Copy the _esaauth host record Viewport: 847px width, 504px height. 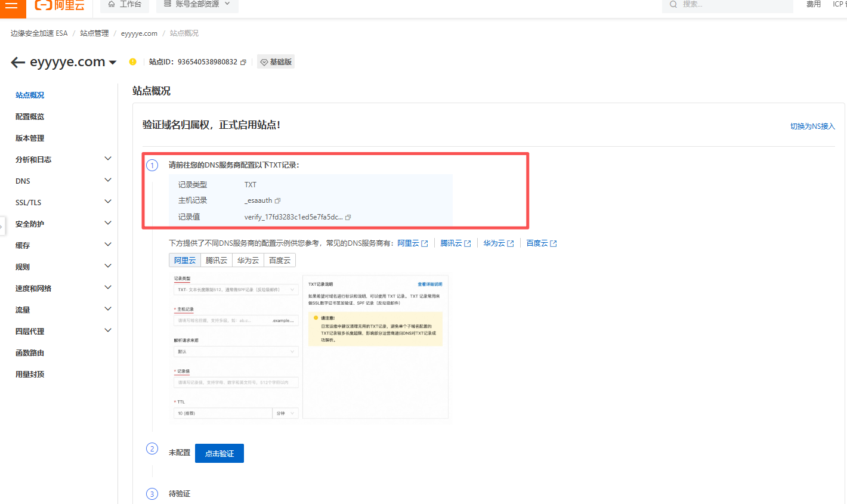pos(277,201)
